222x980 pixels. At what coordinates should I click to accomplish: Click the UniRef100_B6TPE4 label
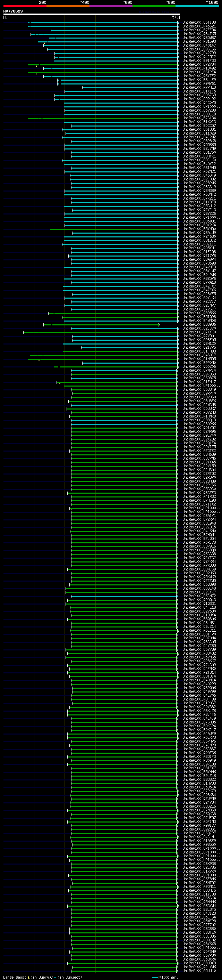tap(199, 72)
